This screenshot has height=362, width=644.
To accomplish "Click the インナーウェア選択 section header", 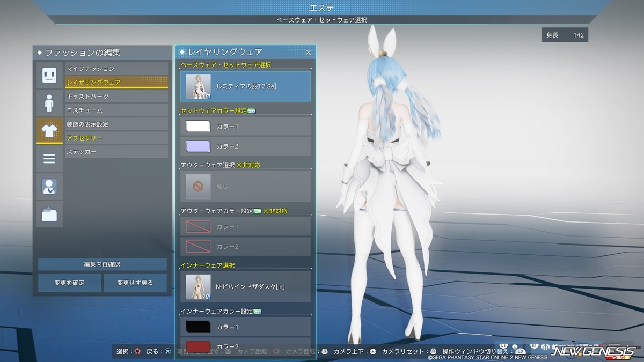I will click(208, 265).
